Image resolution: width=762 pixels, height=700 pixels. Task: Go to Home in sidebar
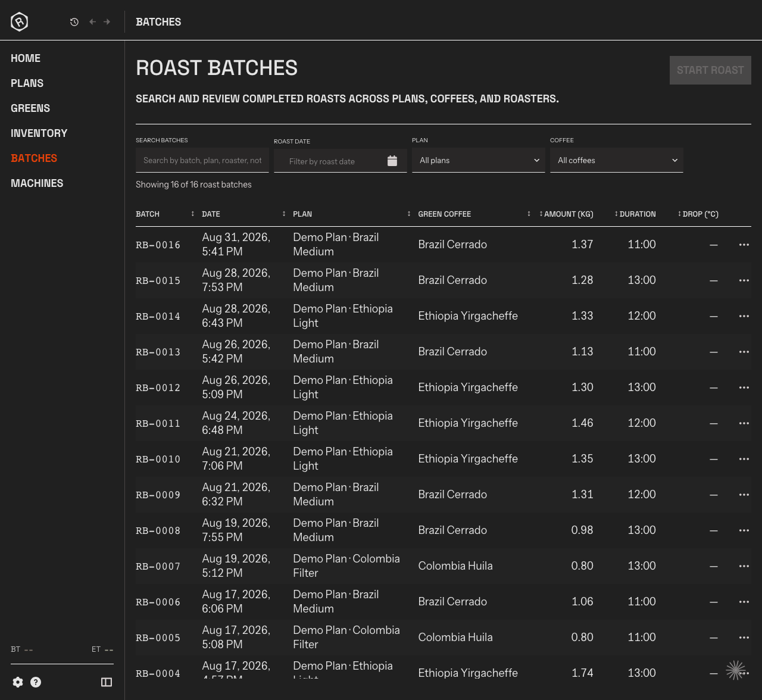26,58
